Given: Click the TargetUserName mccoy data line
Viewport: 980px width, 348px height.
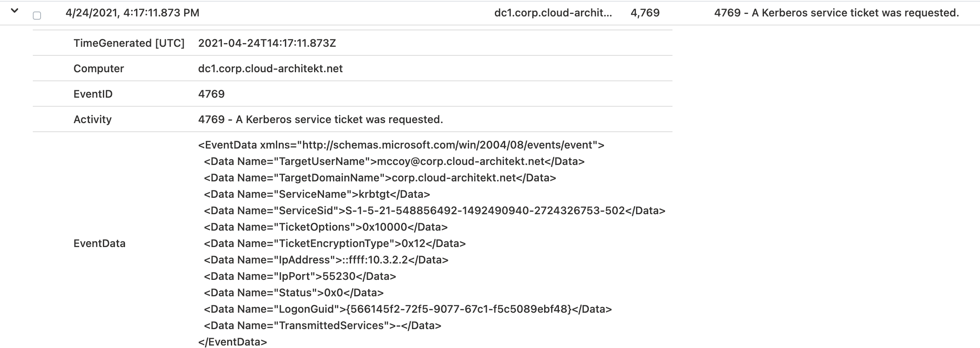Looking at the screenshot, I should 394,161.
